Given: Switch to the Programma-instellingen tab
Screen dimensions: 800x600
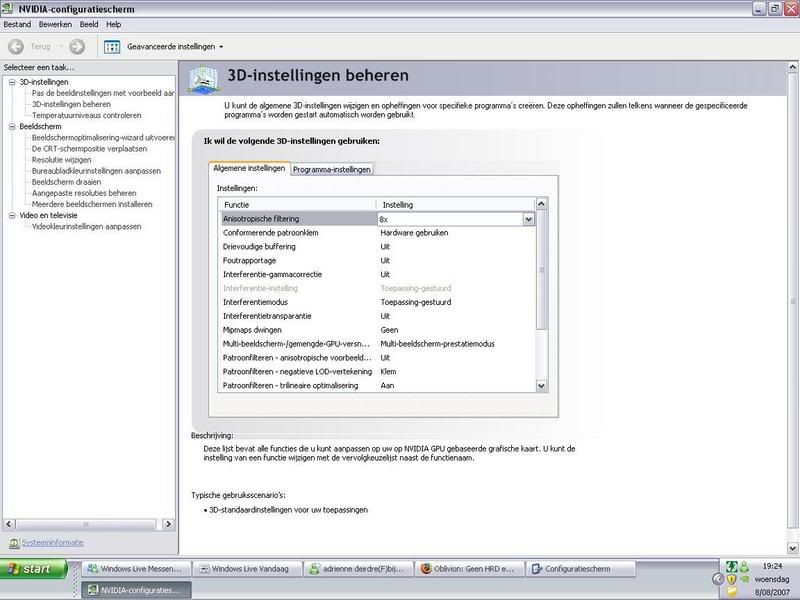Looking at the screenshot, I should [332, 169].
